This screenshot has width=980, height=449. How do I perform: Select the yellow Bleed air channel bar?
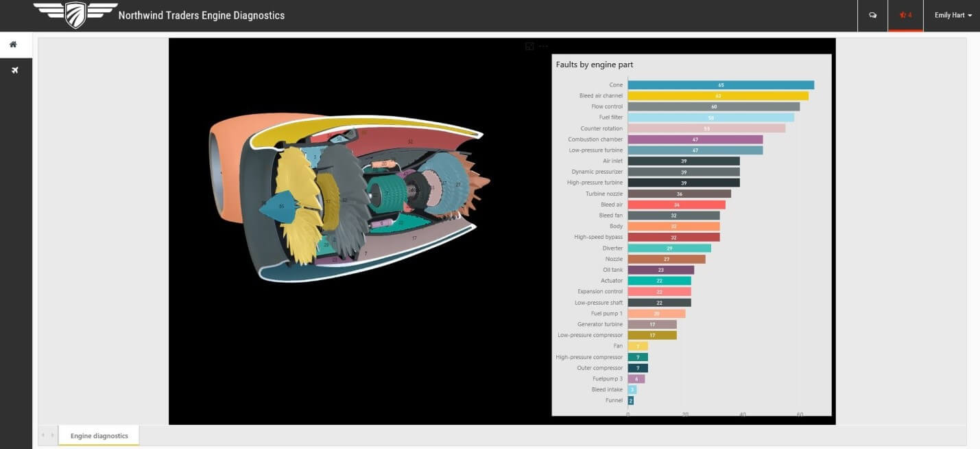pos(717,96)
